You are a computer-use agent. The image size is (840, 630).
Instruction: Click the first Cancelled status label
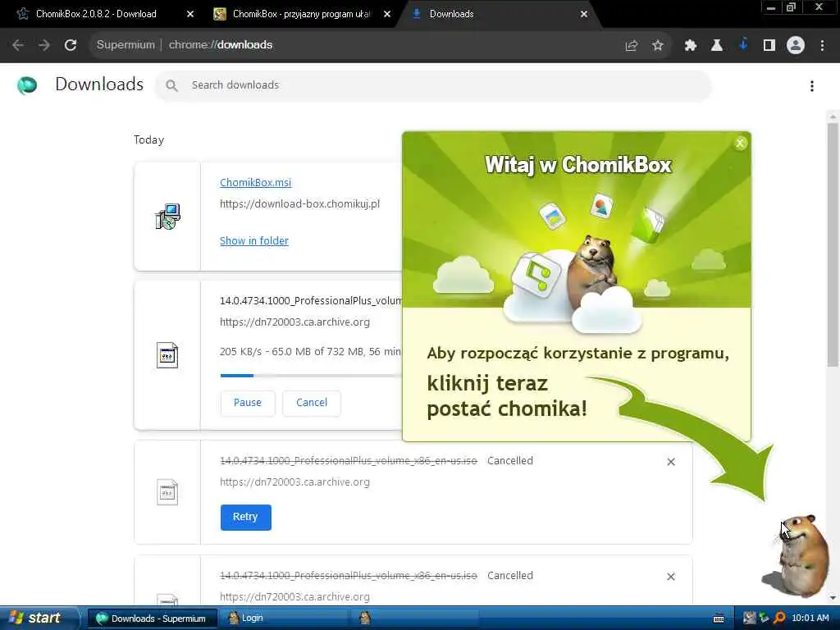click(510, 461)
